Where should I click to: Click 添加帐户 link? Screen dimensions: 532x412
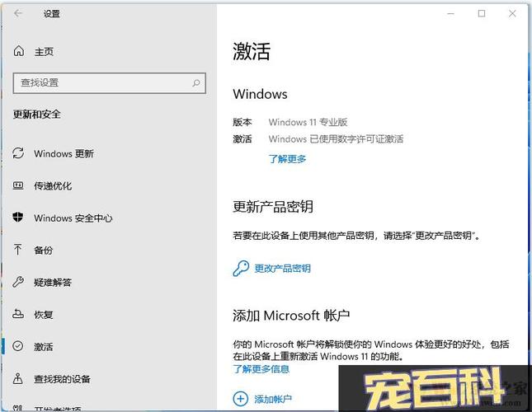pyautogui.click(x=273, y=399)
